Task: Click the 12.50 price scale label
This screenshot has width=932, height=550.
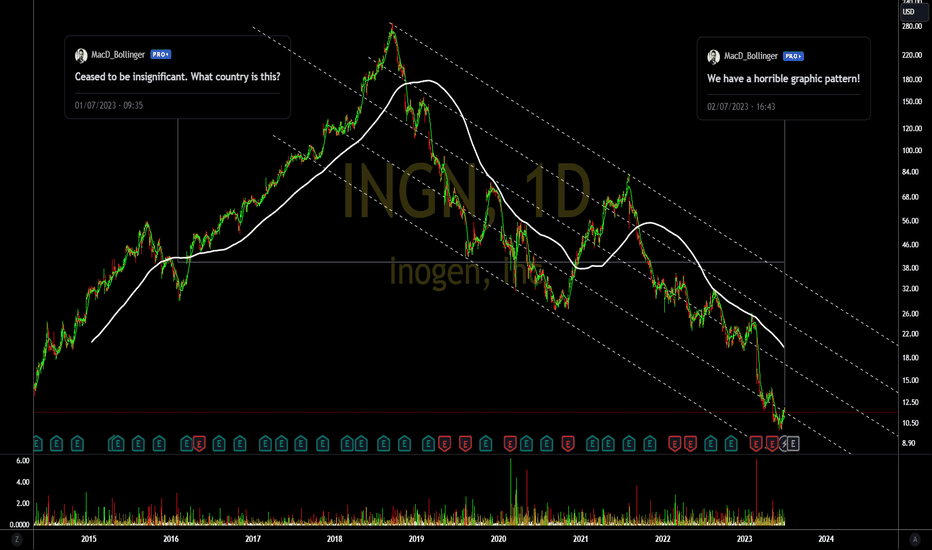Action: pos(910,403)
